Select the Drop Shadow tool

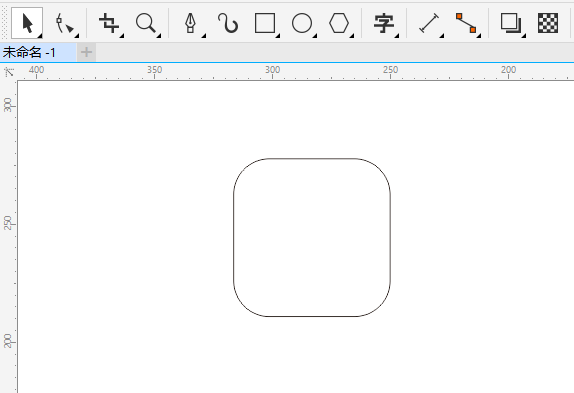coord(511,24)
